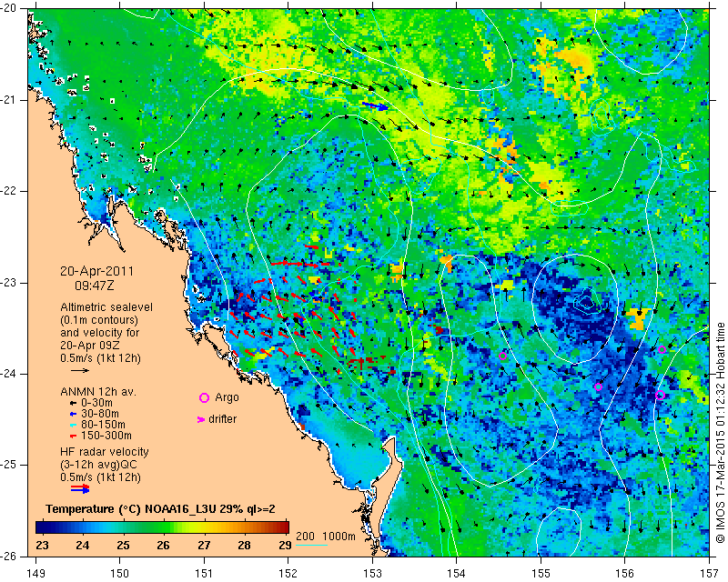The height and width of the screenshot is (582, 728).
Task: Click the longitude axis label 149
Action: pyautogui.click(x=36, y=574)
